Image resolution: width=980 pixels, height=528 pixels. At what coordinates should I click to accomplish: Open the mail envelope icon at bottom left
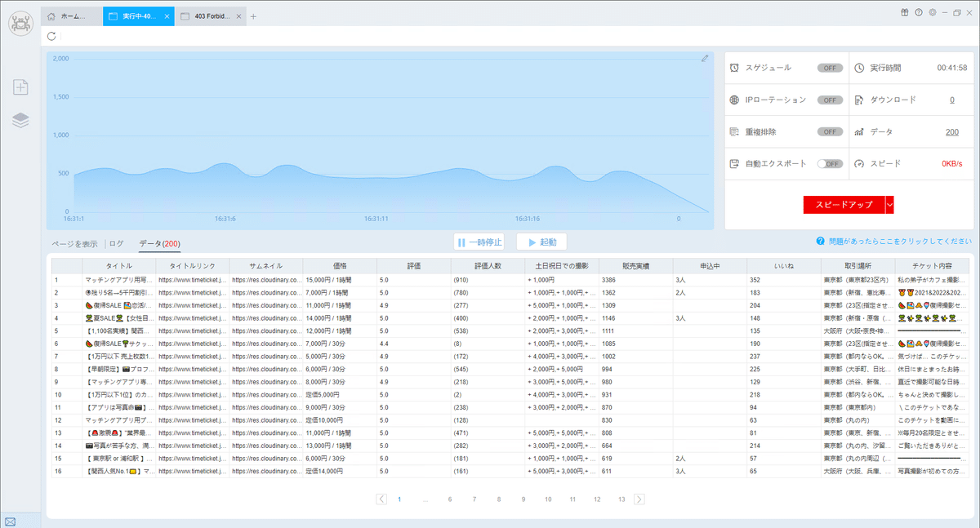tap(10, 521)
